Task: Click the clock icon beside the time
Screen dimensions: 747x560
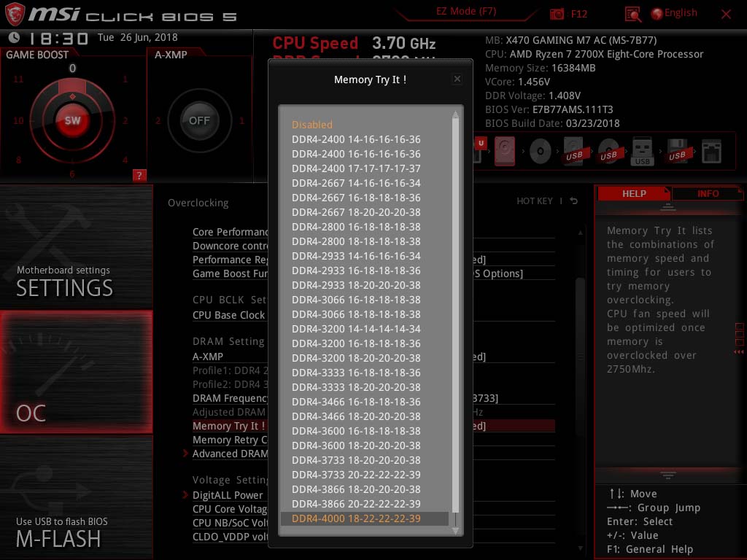Action: (x=15, y=38)
